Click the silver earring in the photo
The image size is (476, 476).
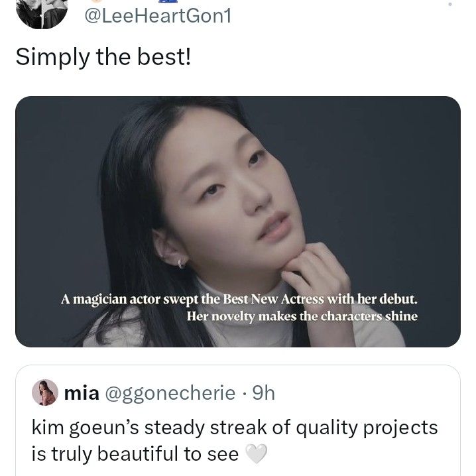[181, 263]
